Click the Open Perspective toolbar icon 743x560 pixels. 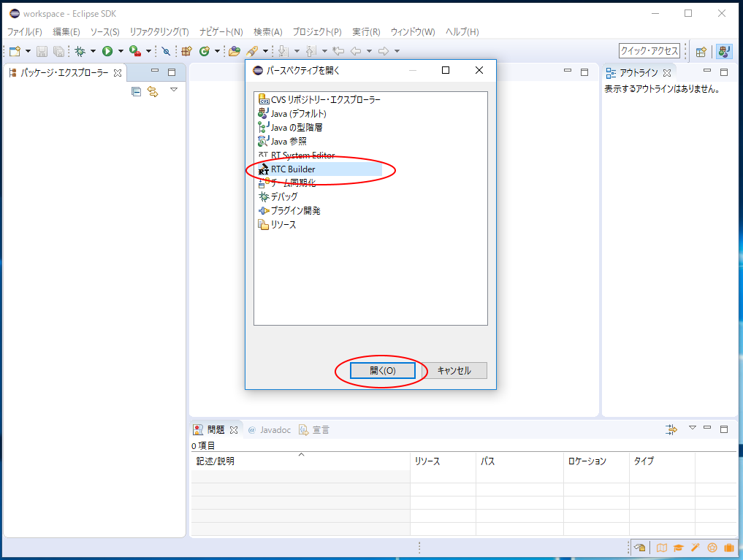[701, 51]
